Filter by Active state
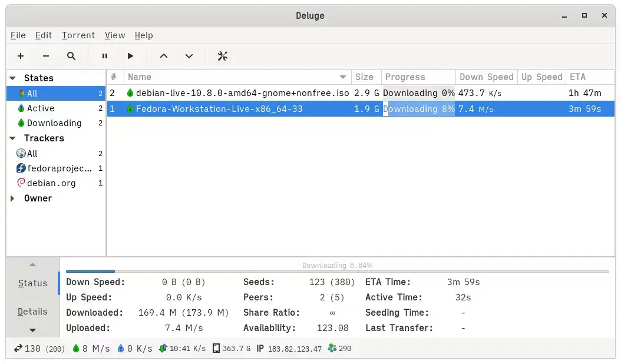 coord(56,108)
